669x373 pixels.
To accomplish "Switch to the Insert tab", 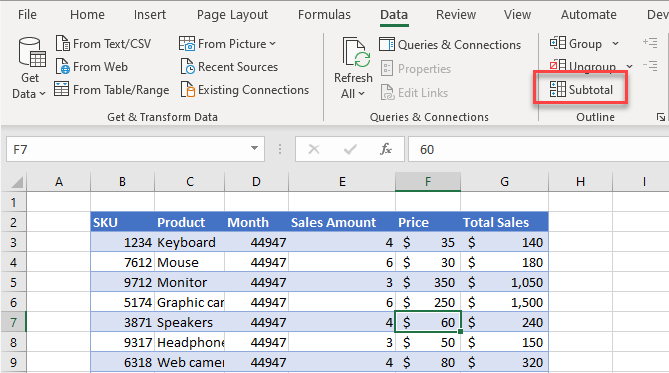I will point(150,15).
